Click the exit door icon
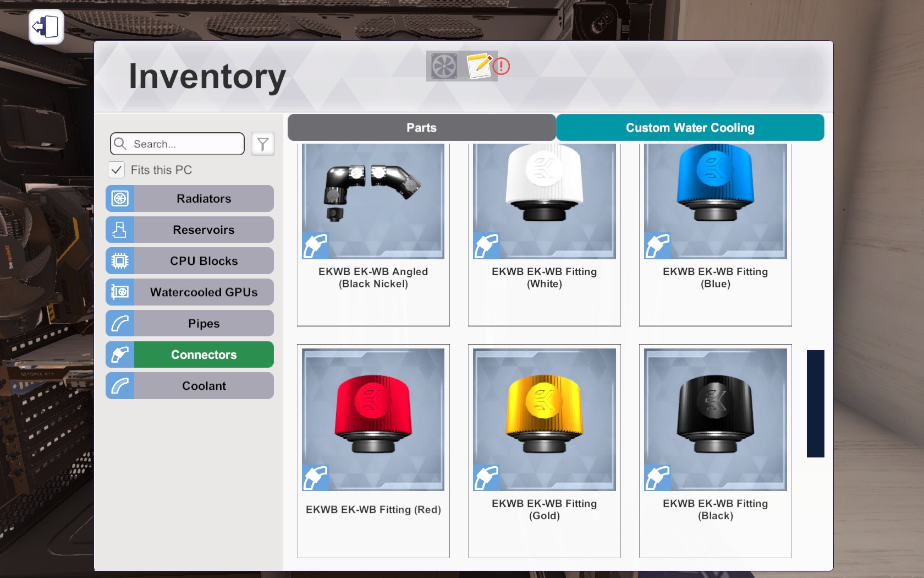Viewport: 924px width, 578px height. tap(46, 26)
